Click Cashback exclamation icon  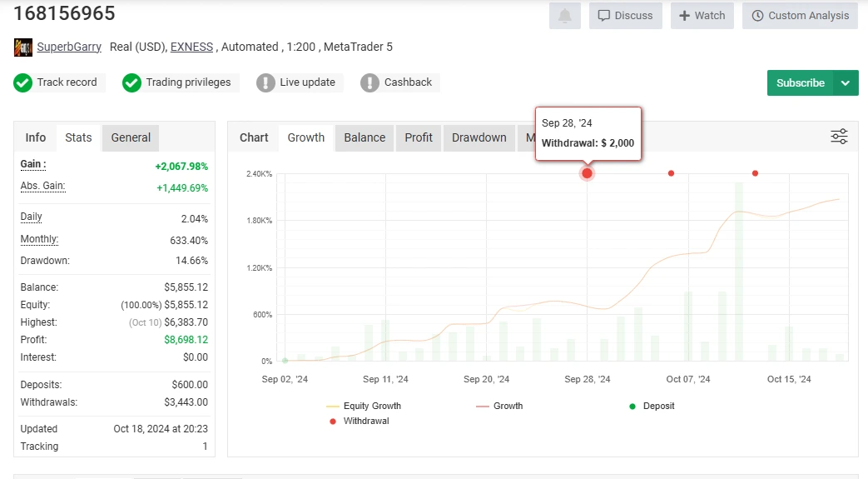pos(370,82)
